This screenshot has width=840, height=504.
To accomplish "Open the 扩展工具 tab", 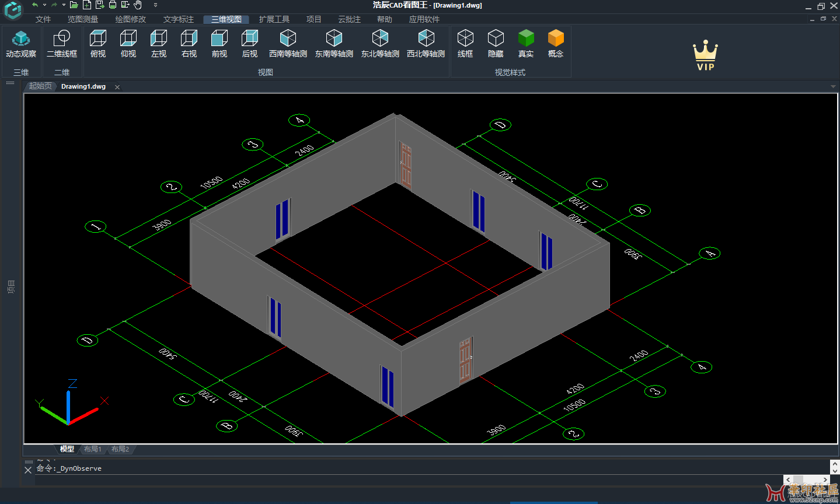I will tap(274, 19).
